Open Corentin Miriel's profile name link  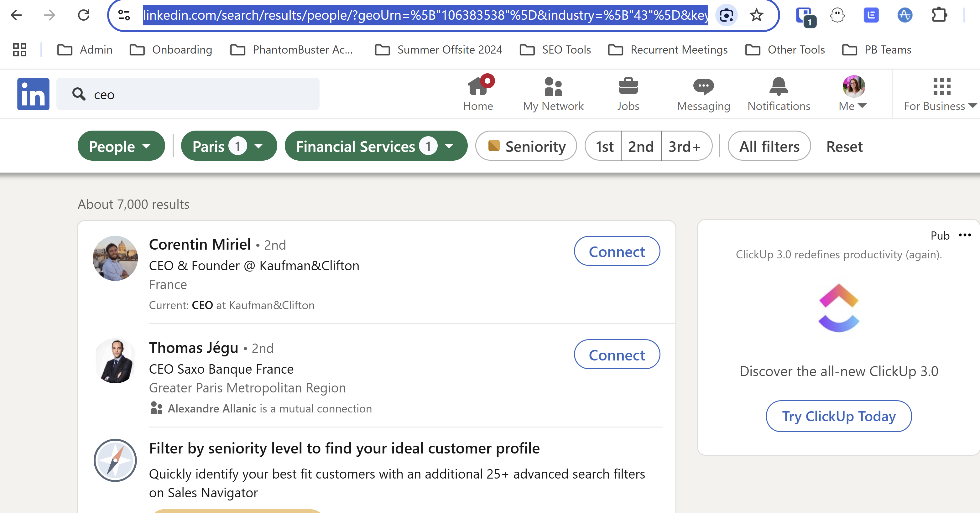[x=200, y=245]
